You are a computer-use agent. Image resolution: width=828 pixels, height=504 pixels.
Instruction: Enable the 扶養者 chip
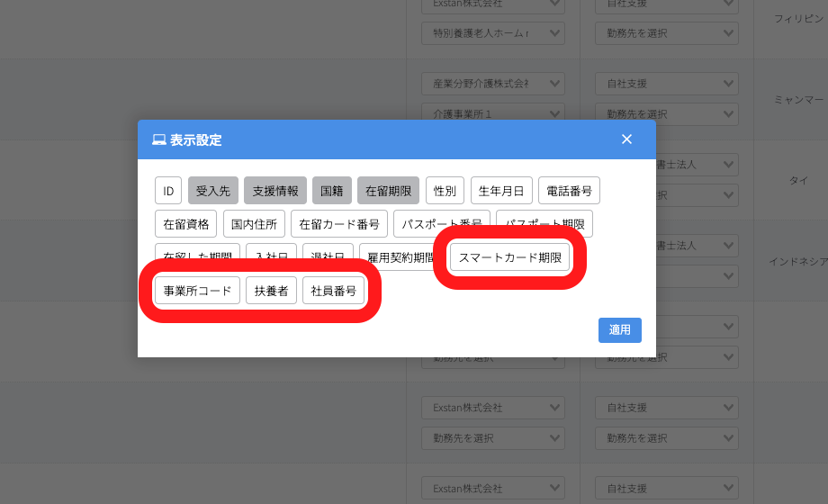(x=271, y=291)
